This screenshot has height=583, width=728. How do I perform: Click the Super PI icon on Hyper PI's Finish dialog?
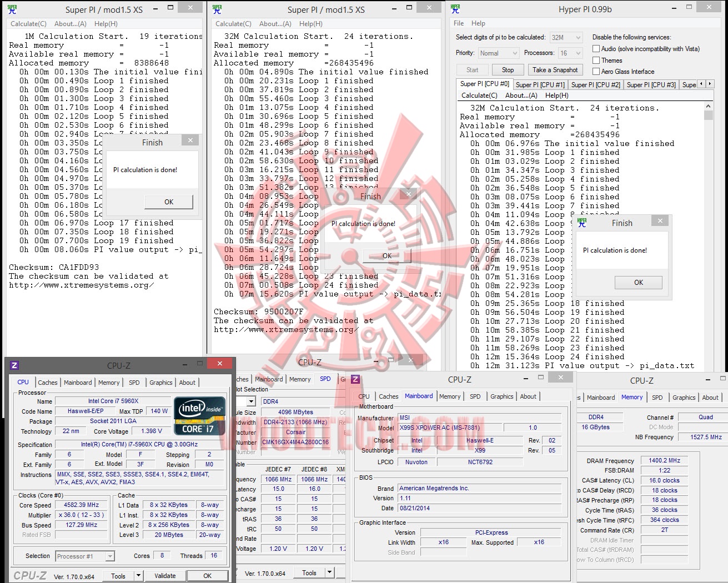click(x=582, y=223)
